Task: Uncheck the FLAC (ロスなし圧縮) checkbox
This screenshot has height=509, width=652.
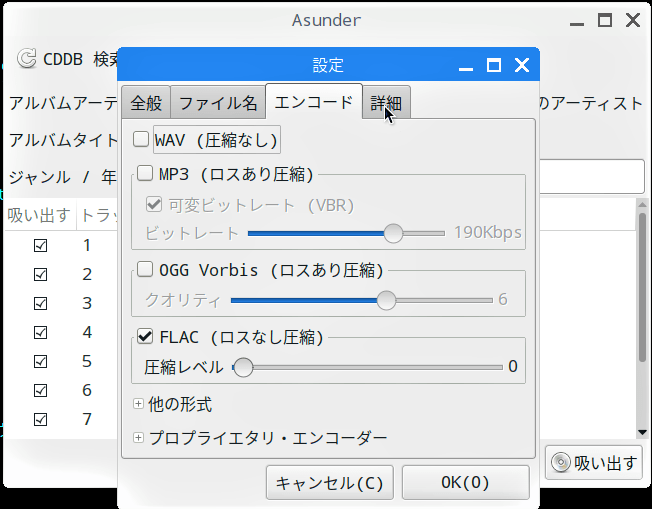Action: coord(145,336)
